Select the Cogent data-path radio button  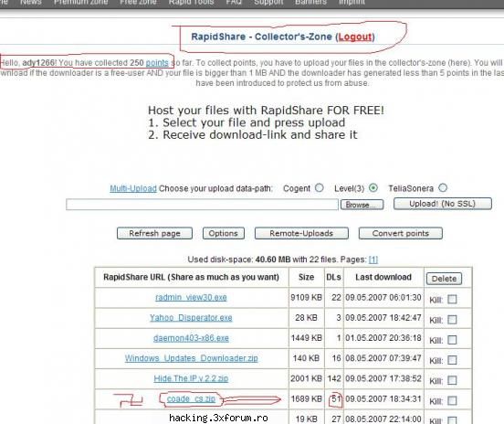coord(319,188)
